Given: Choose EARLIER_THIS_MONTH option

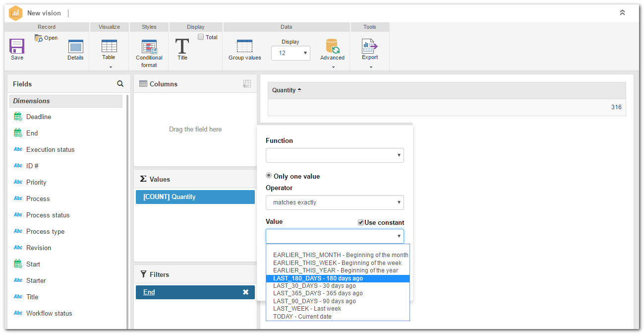Looking at the screenshot, I should (338, 255).
